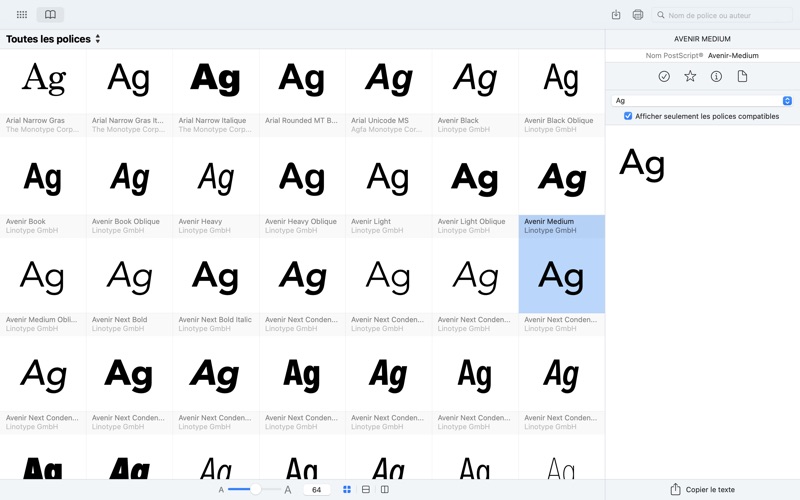
Task: Click the Arial Narrow Italique label
Action: 212,120
